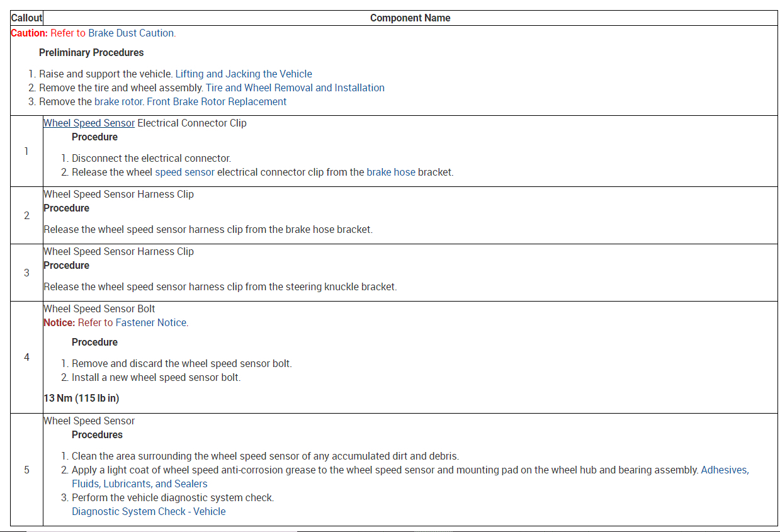Click the underlined Wheel Speed Sensor link
Image resolution: width=780 pixels, height=532 pixels.
[89, 123]
